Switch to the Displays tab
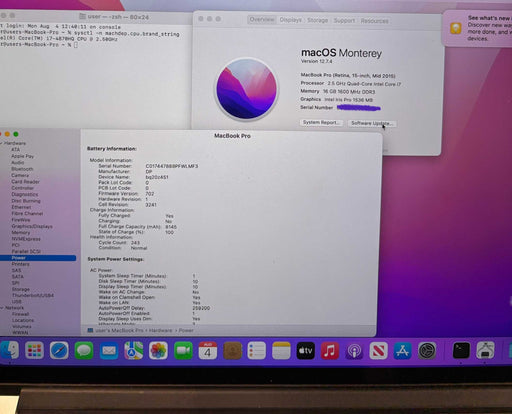 tap(290, 20)
